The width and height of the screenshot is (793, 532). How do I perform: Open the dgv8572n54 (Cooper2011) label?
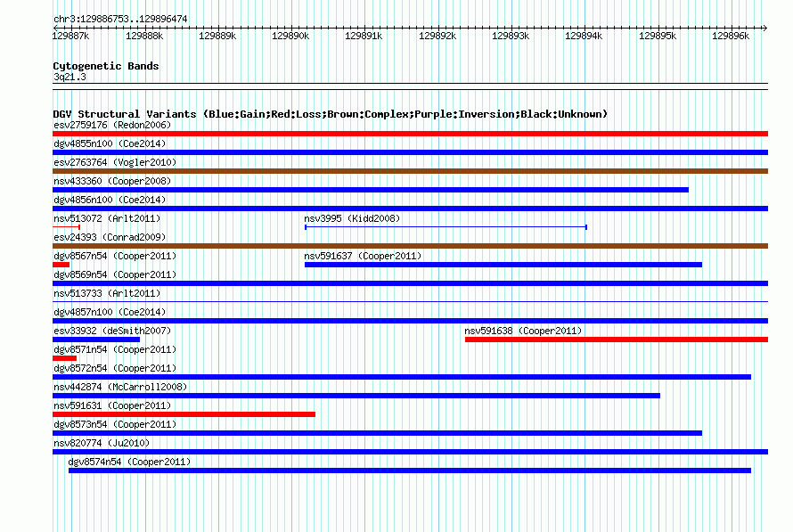point(115,368)
